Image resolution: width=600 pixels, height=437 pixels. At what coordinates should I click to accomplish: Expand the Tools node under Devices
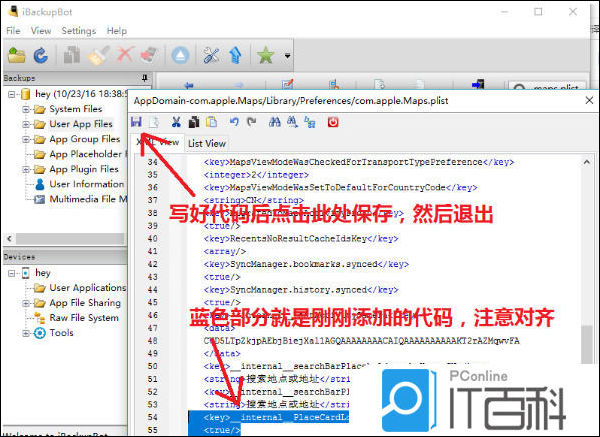26,333
